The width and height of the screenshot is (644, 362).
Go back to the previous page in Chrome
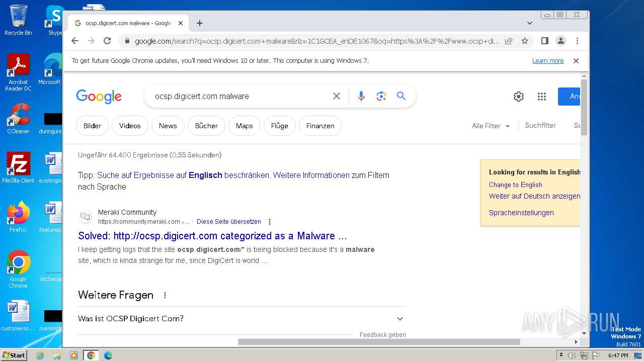tap(75, 41)
